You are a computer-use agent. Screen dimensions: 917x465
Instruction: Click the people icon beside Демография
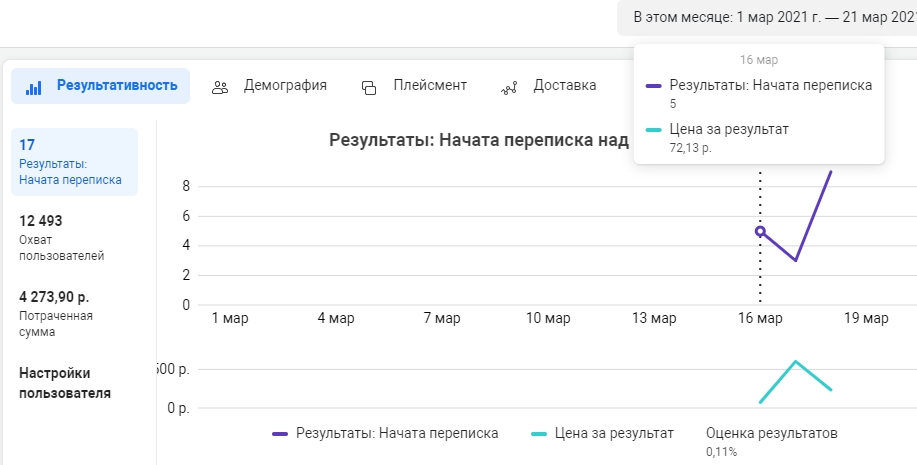(220, 88)
